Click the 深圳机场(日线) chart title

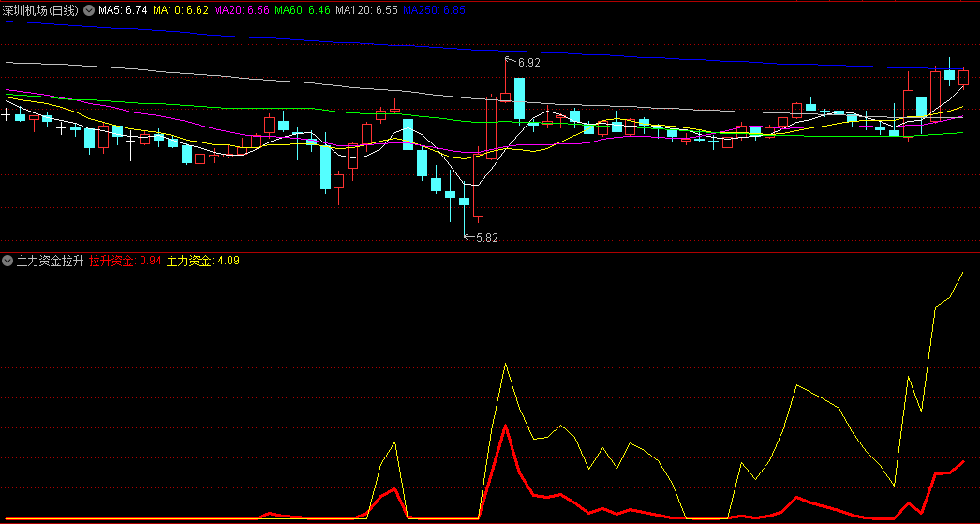[40, 10]
